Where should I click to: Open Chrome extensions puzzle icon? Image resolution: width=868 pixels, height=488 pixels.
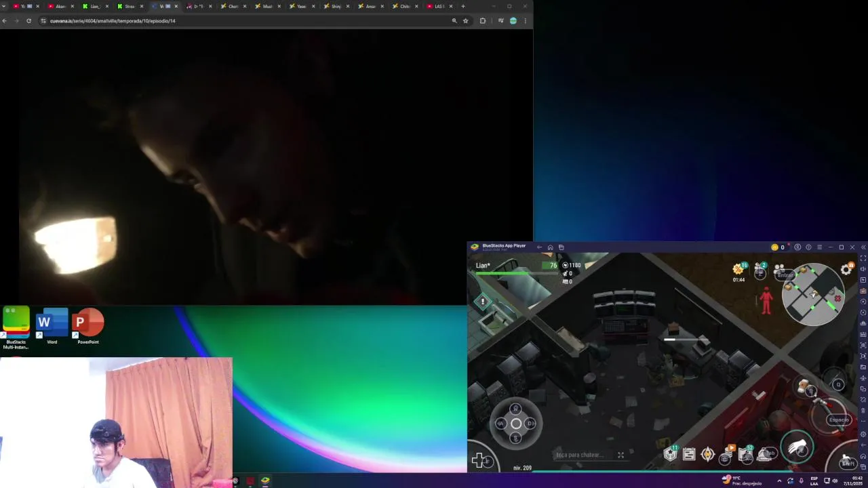[483, 21]
